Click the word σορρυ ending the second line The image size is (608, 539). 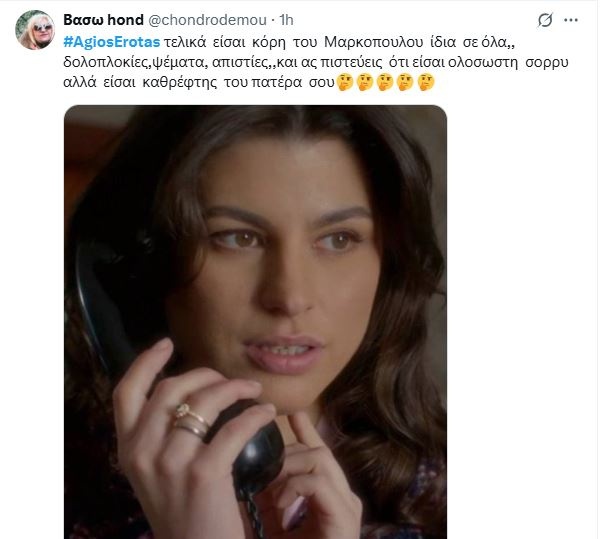tap(547, 62)
